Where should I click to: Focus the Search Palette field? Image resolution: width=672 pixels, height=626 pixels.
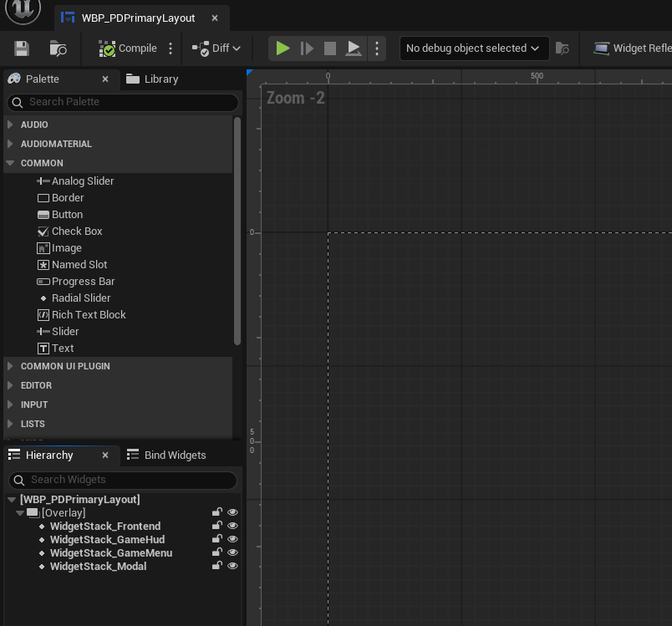(x=123, y=102)
